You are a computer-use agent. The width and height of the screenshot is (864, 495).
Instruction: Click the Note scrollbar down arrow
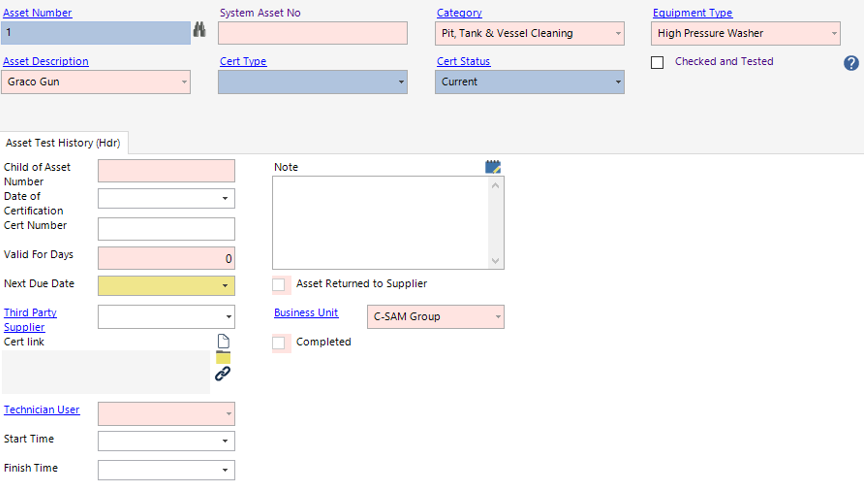pos(495,261)
